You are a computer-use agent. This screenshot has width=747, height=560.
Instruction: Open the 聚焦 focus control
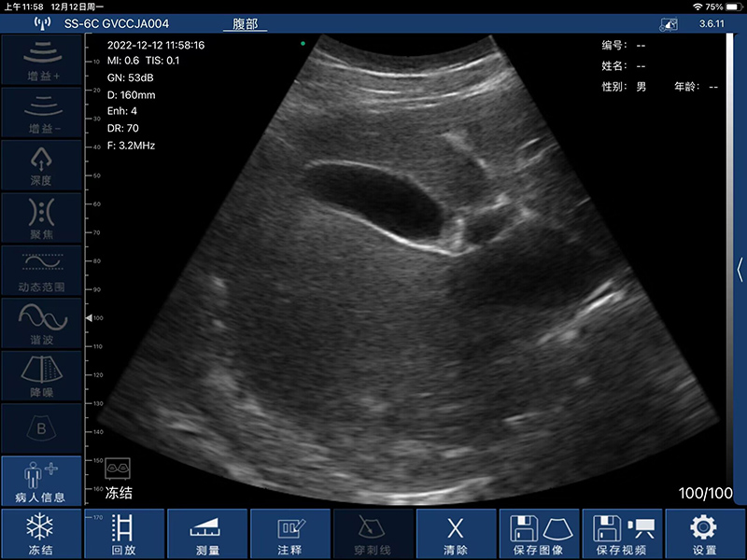[40, 217]
